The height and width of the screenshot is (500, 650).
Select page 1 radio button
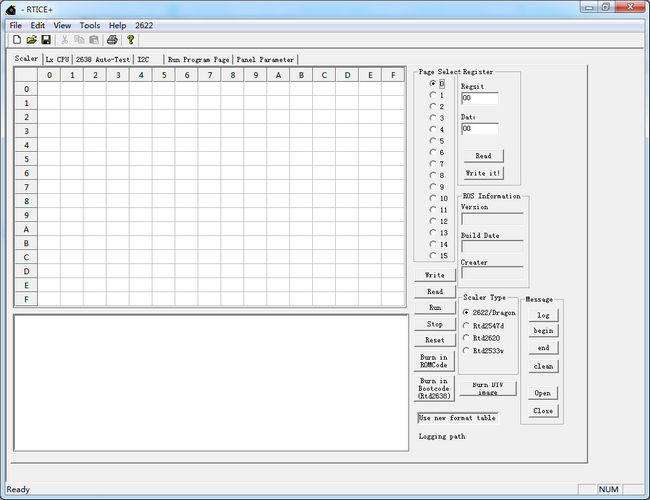(x=433, y=95)
